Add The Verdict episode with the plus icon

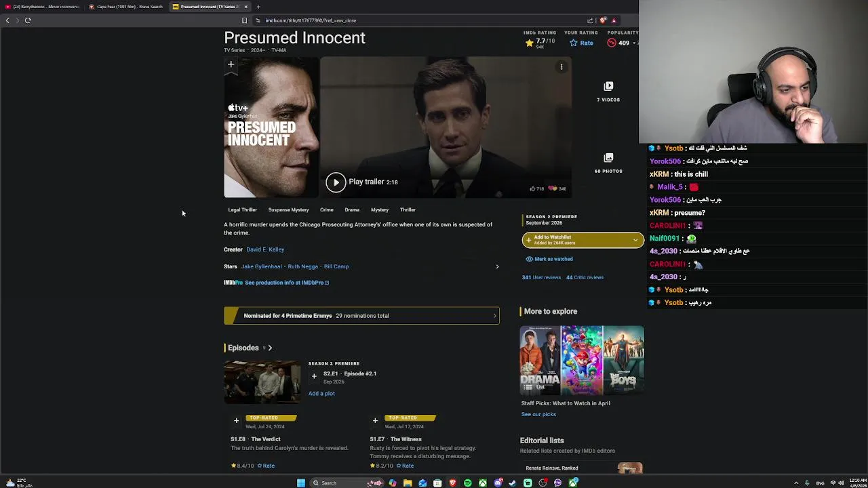[x=236, y=420]
